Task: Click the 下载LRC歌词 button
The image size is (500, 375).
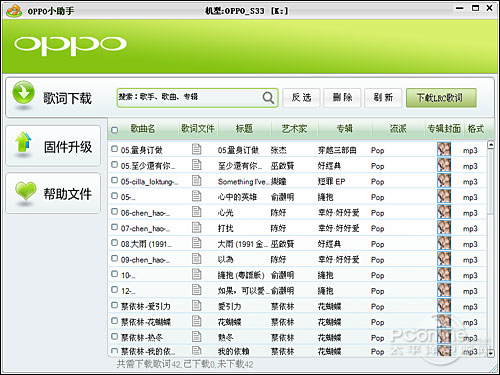Action: (441, 98)
